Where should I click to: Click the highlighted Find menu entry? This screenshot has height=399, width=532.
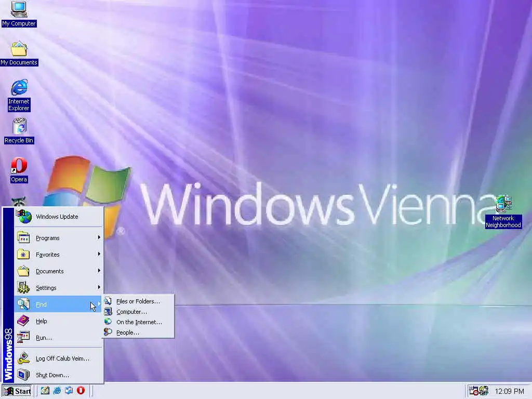[59, 304]
